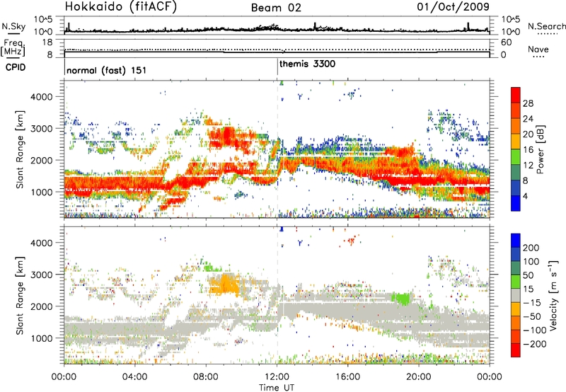The width and height of the screenshot is (566, 392).
Task: Select the "normal (fast) 151" CPID entry
Action: (107, 70)
